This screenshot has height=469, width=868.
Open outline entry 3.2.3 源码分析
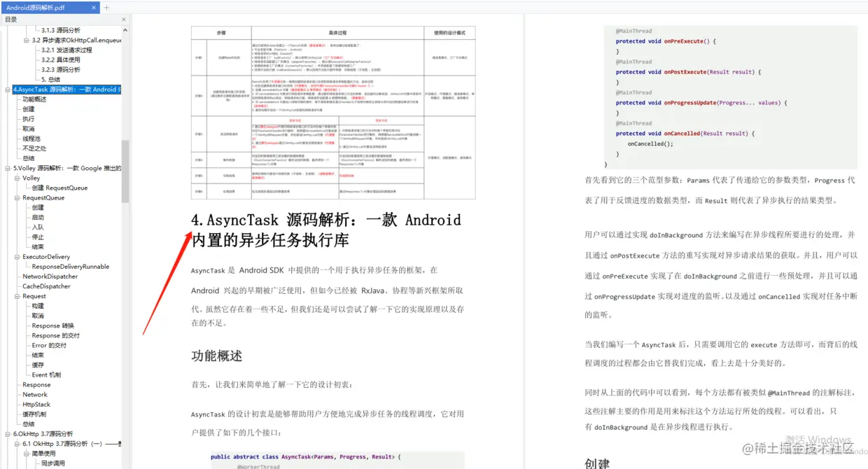click(x=60, y=70)
